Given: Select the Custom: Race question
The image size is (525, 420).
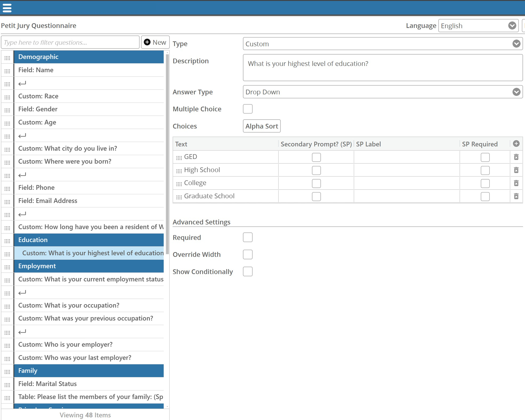Looking at the screenshot, I should coord(88,96).
